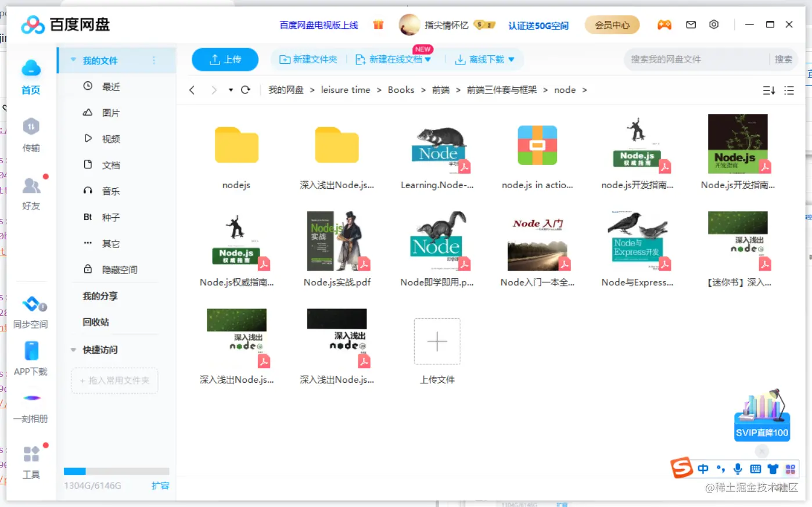Click the storage usage progress bar
812x507 pixels.
click(117, 472)
